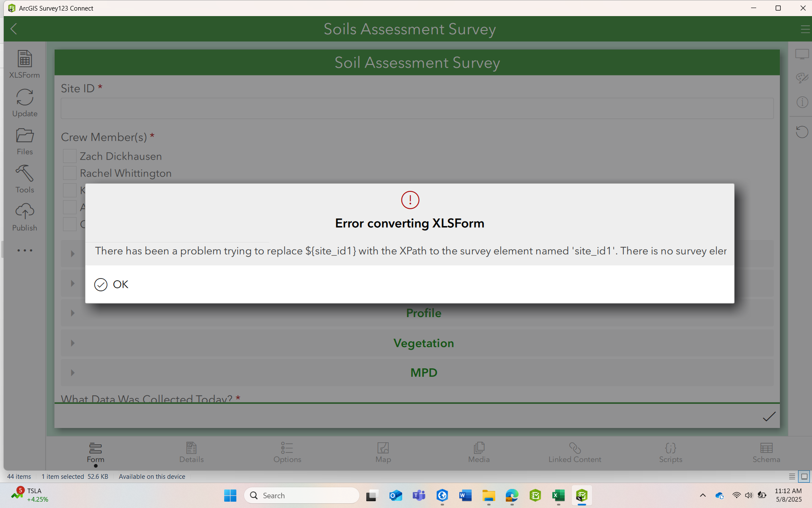Open the Linked Content tab

click(x=575, y=453)
